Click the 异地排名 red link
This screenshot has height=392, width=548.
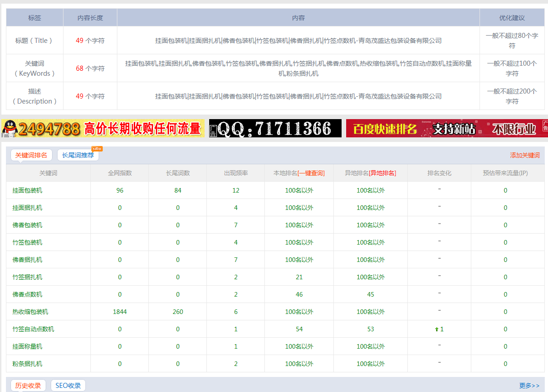click(x=383, y=173)
